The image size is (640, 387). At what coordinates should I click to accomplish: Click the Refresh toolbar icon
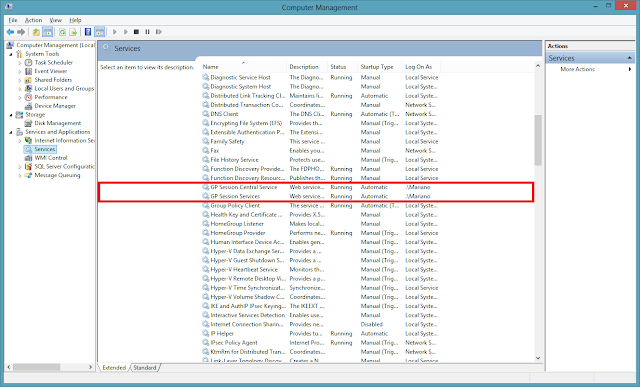tap(62, 32)
